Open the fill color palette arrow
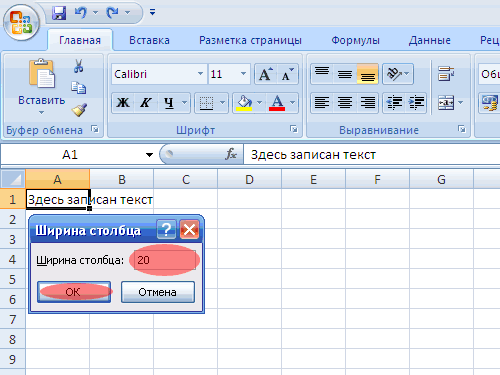Image resolution: width=500 pixels, height=375 pixels. [x=259, y=103]
